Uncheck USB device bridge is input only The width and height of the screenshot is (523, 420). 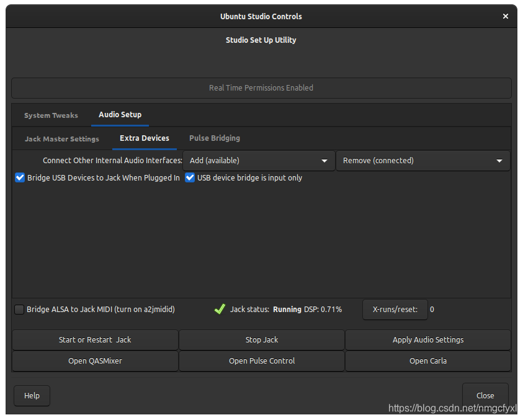tap(190, 177)
